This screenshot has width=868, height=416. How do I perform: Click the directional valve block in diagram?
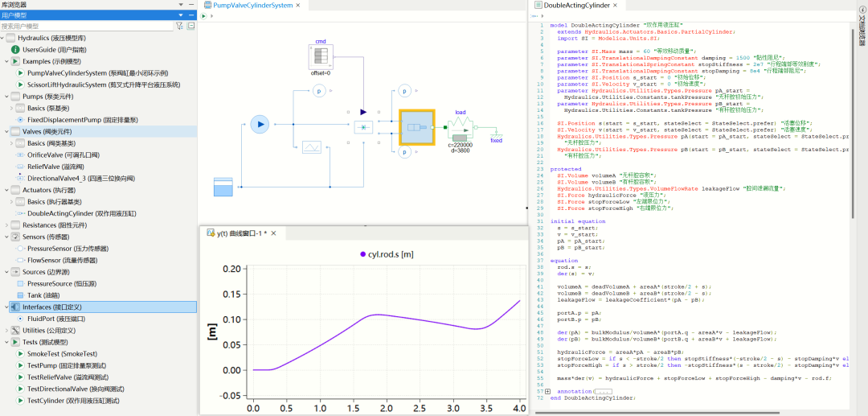pos(363,127)
